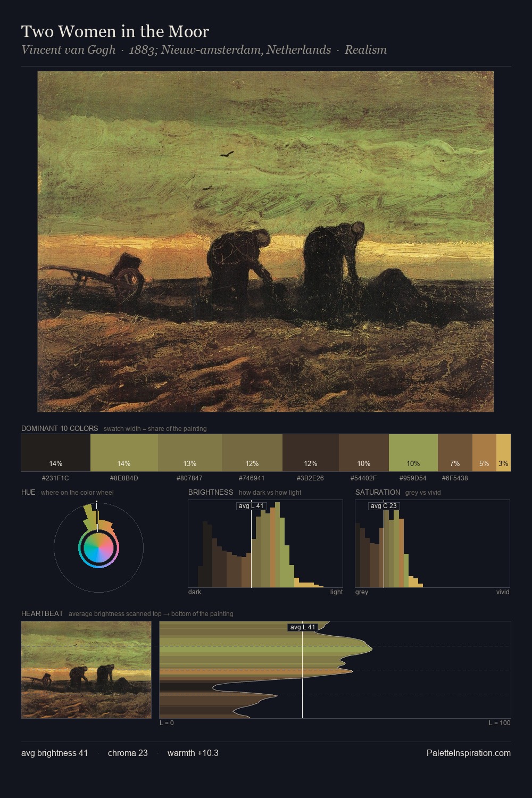Click 'where on the color wheel' caption
This screenshot has height=798, width=532.
(77, 493)
